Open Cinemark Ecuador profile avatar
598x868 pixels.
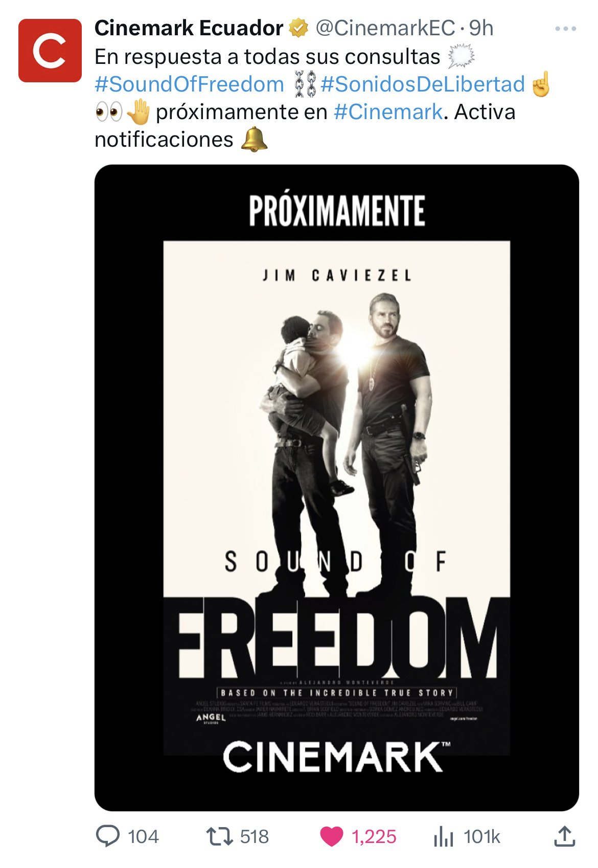click(50, 51)
